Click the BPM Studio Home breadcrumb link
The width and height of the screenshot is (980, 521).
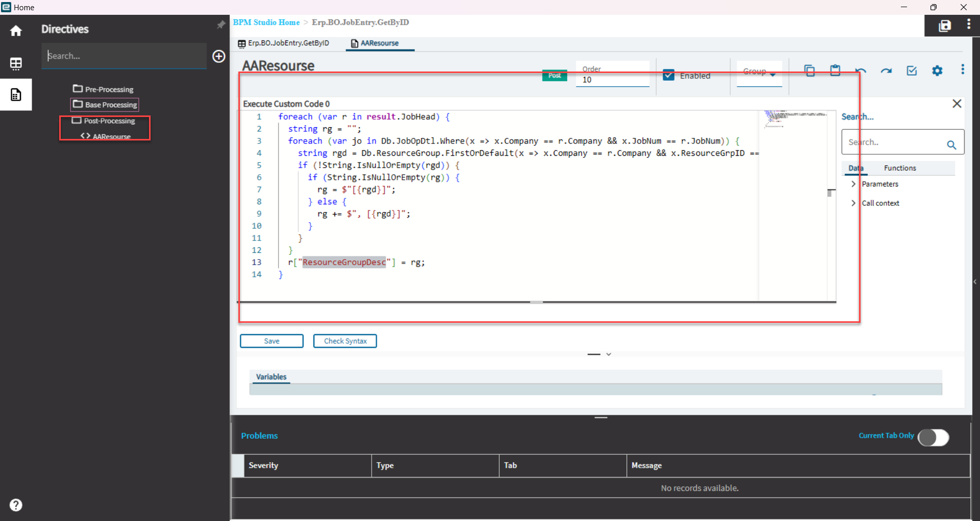pos(266,22)
